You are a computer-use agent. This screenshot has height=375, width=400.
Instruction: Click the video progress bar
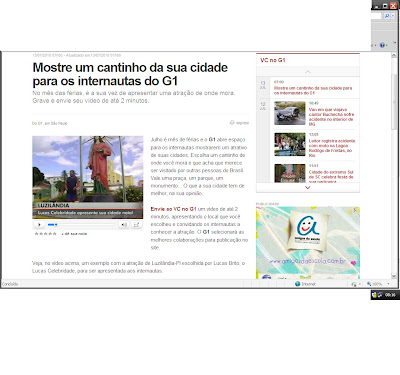pyautogui.click(x=81, y=225)
